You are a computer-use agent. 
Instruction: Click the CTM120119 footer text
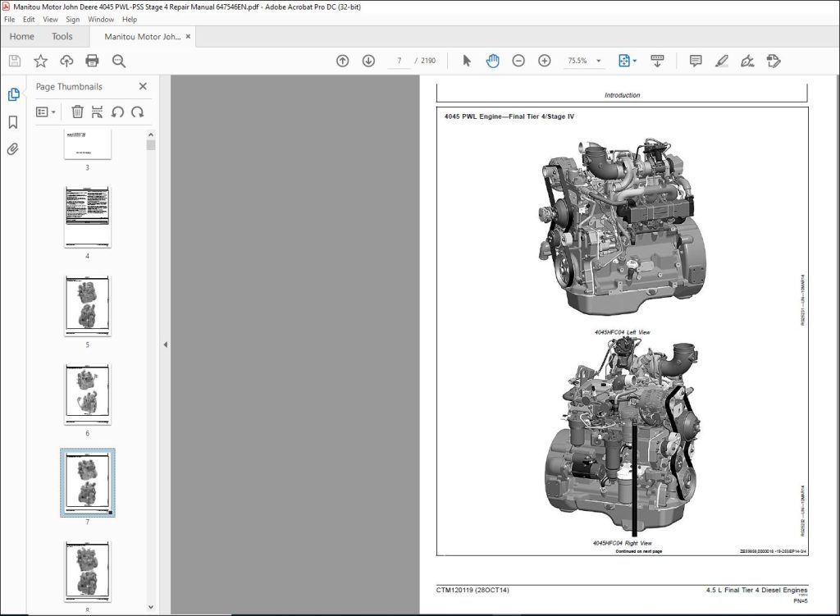(472, 591)
